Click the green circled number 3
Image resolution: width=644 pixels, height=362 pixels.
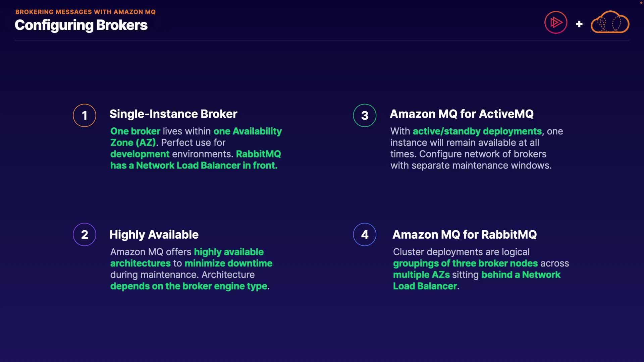[365, 116]
